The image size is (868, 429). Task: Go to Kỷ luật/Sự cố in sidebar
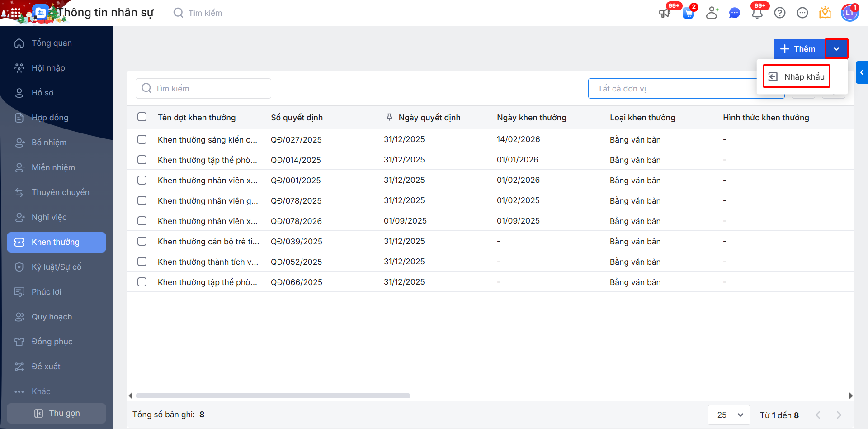pos(57,267)
